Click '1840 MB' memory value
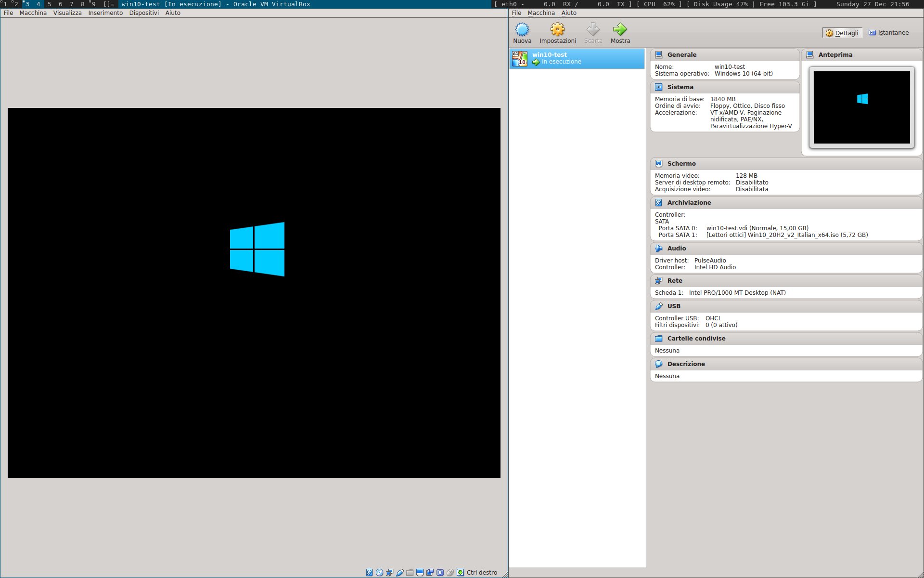The height and width of the screenshot is (578, 924). (x=723, y=99)
